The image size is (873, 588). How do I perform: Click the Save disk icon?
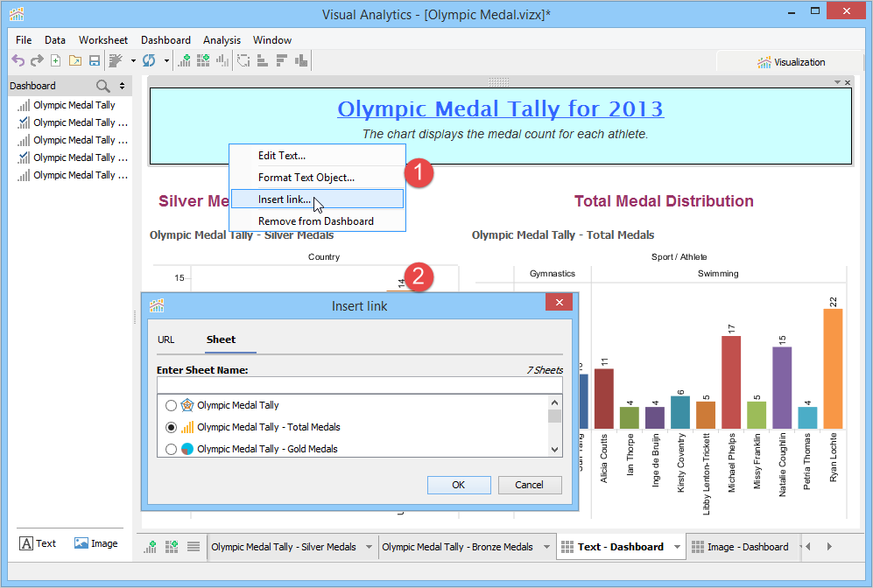coord(94,60)
